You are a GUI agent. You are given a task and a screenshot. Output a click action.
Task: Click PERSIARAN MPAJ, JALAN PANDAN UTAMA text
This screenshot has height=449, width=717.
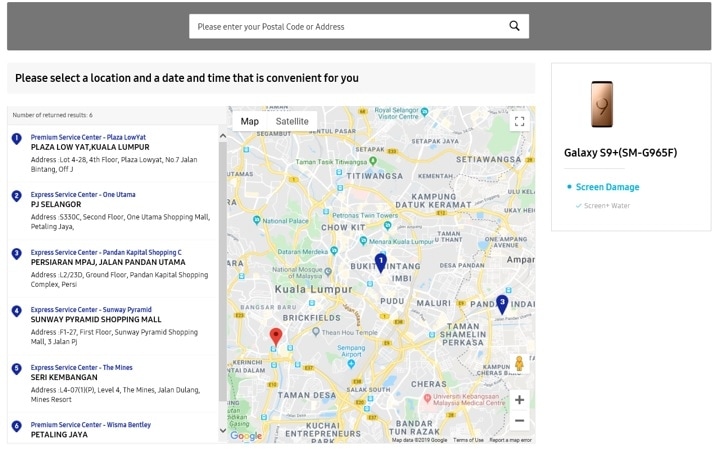(108, 262)
